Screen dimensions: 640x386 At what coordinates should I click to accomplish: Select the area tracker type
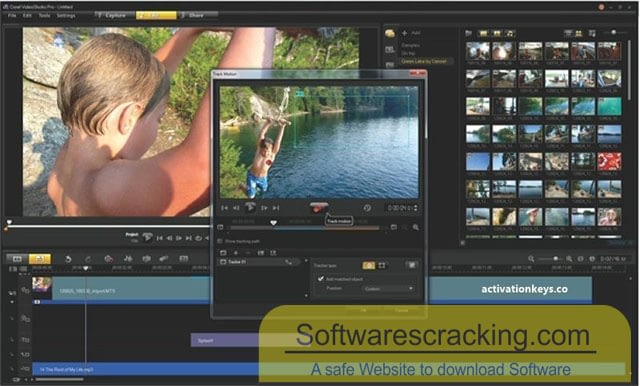(x=382, y=266)
